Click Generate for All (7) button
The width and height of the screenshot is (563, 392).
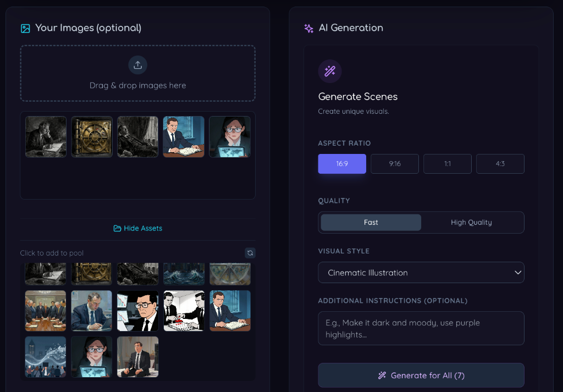(421, 376)
